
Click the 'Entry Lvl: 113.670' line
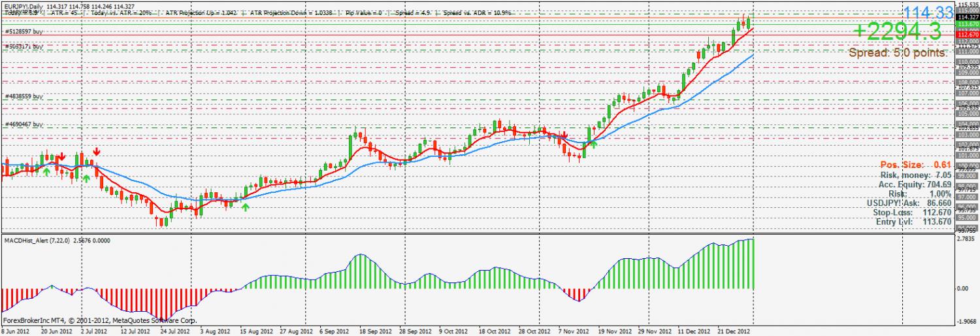[913, 222]
